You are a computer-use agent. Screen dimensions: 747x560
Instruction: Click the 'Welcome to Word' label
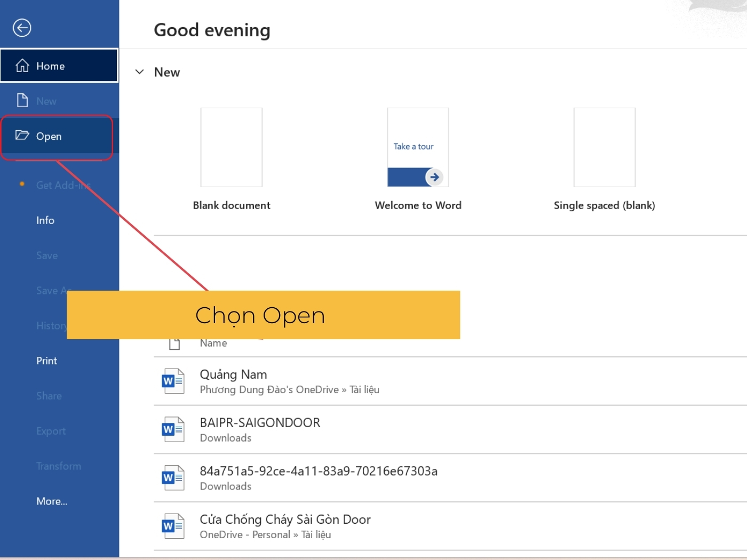418,205
